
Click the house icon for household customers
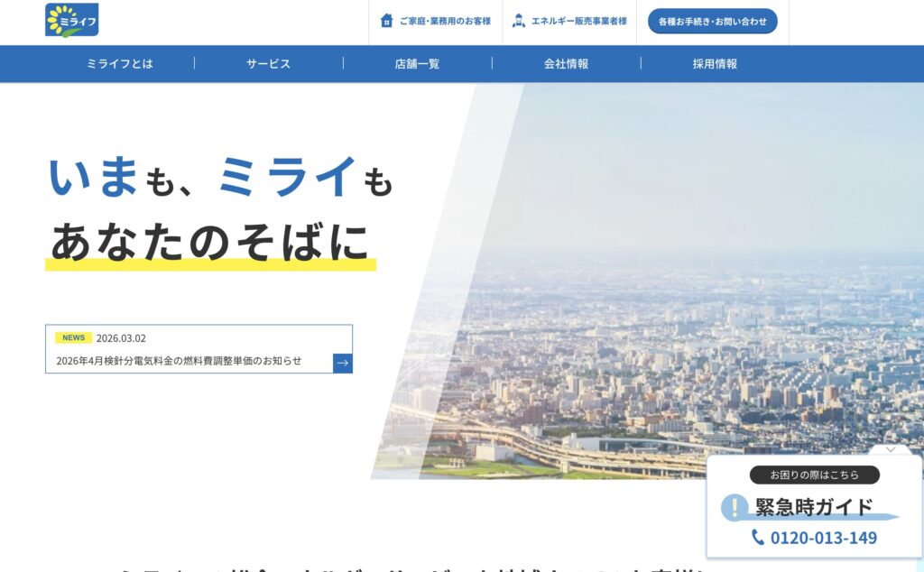point(387,21)
